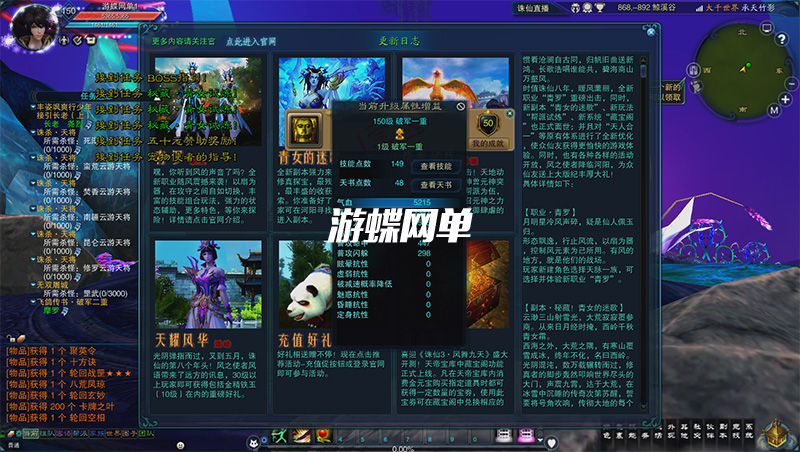Open the golden pavilion icon
Image resolution: width=800 pixels, height=452 pixels.
click(x=776, y=435)
